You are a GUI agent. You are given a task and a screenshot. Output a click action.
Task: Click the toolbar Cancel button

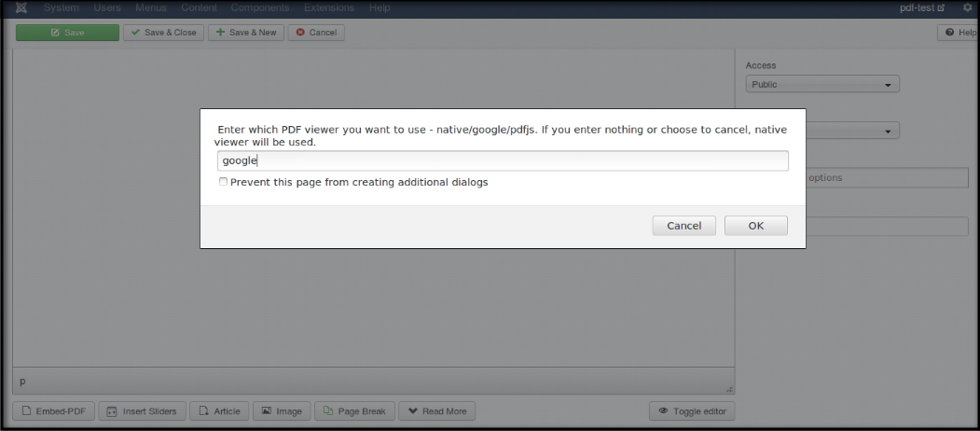pos(316,33)
